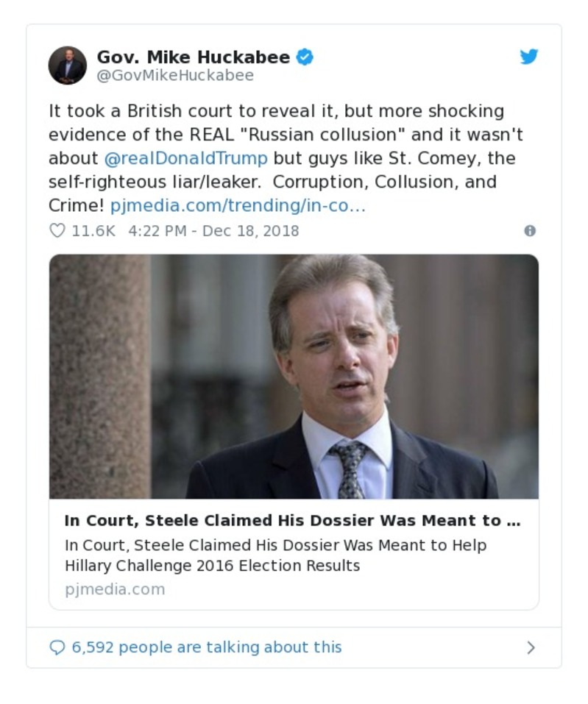Click the bold card headline about Steele
Viewport: 588px width, 704px height.
tap(292, 521)
